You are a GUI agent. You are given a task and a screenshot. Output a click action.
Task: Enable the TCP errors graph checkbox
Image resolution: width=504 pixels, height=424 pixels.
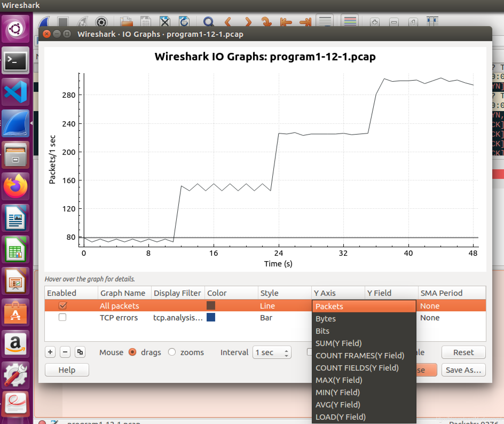coord(62,317)
